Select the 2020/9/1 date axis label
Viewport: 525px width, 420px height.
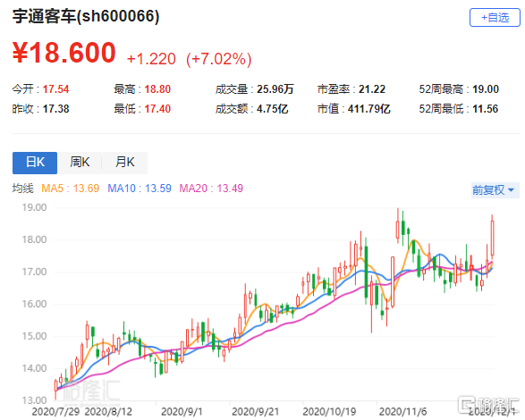[182, 412]
